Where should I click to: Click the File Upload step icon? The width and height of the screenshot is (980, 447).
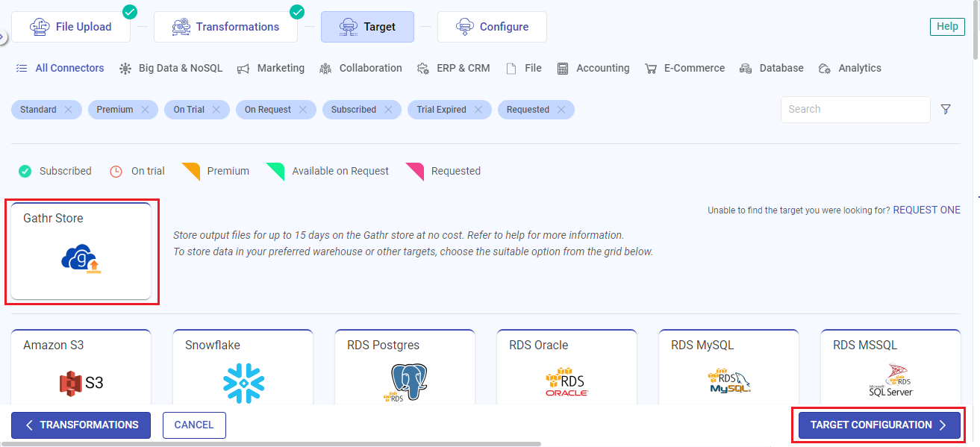point(38,26)
